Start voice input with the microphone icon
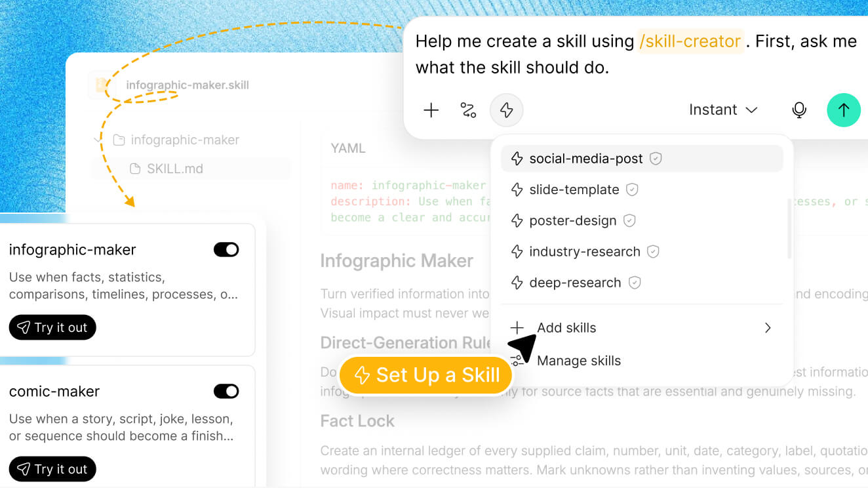 tap(799, 110)
